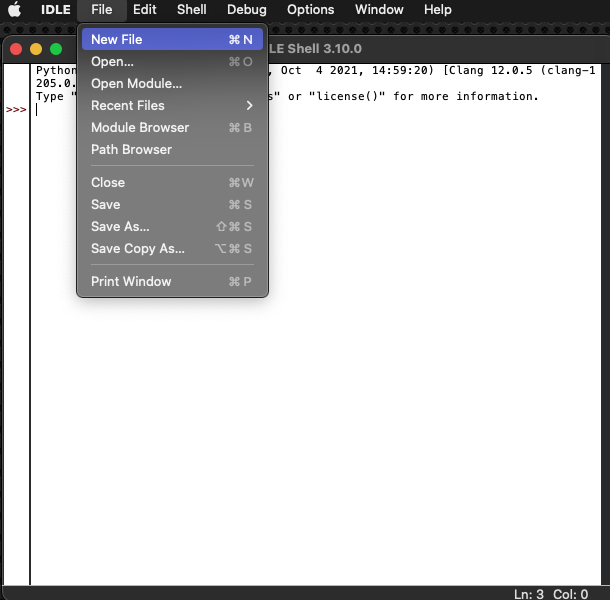
Task: Click the IDLE application menu
Action: 55,10
